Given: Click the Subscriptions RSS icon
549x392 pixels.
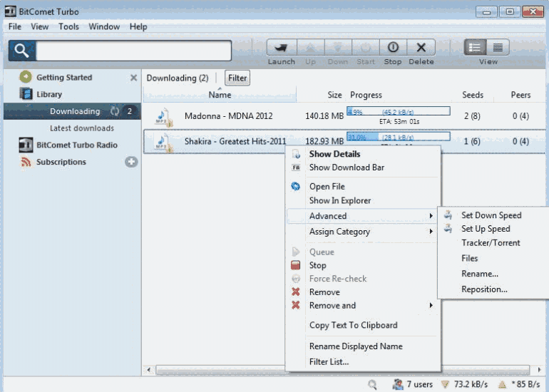Looking at the screenshot, I should (x=26, y=162).
